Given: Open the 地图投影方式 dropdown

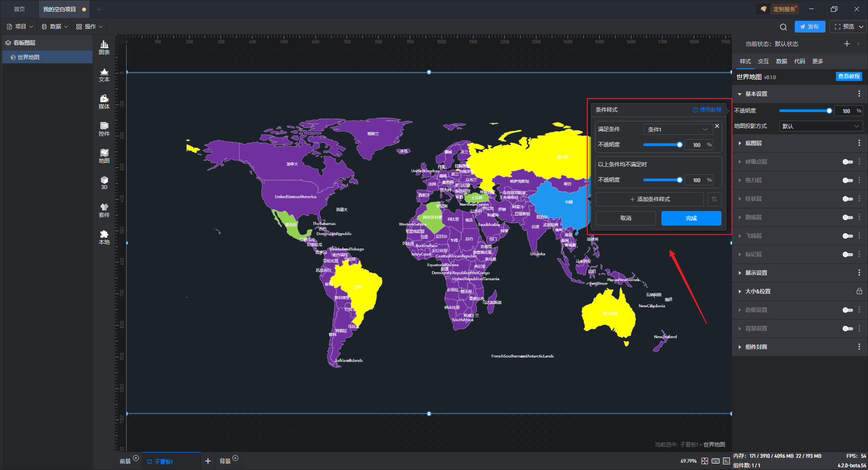Looking at the screenshot, I should (821, 127).
